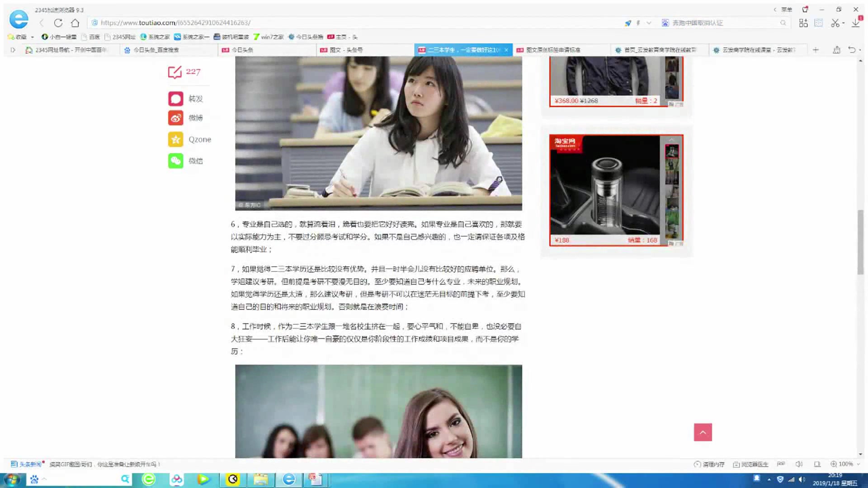
Task: Open the blue IE browser taskbar icon
Action: (x=288, y=479)
